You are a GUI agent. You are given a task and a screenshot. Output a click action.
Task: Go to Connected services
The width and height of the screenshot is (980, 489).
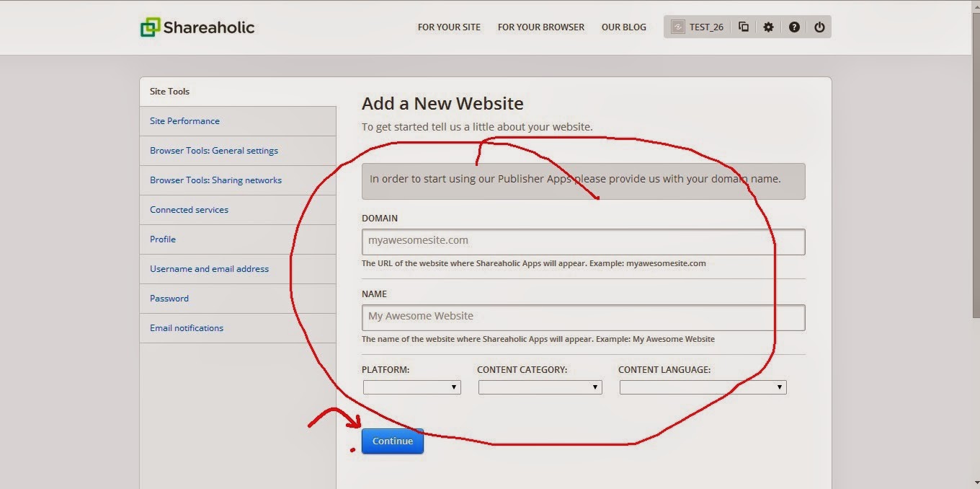pyautogui.click(x=189, y=210)
